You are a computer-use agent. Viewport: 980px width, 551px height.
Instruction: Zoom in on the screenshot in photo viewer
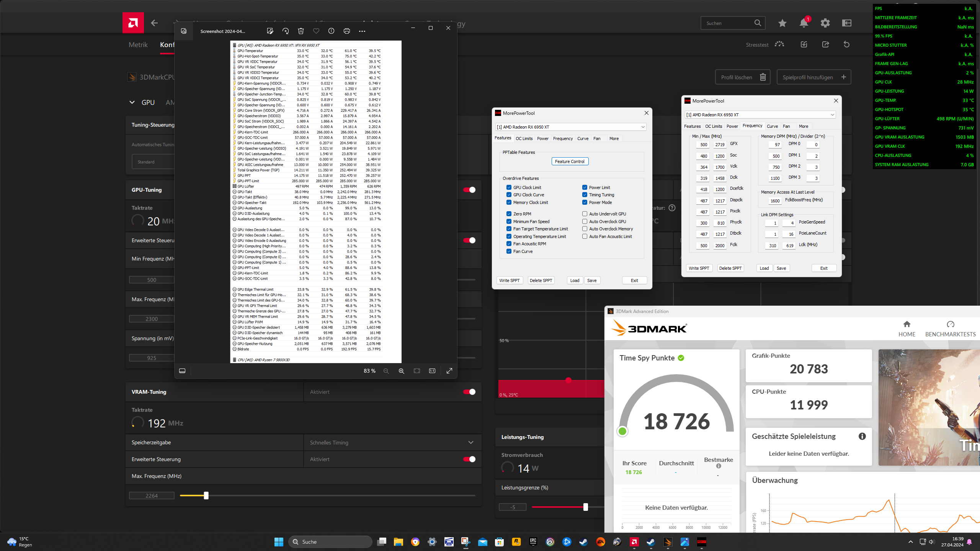tap(401, 371)
